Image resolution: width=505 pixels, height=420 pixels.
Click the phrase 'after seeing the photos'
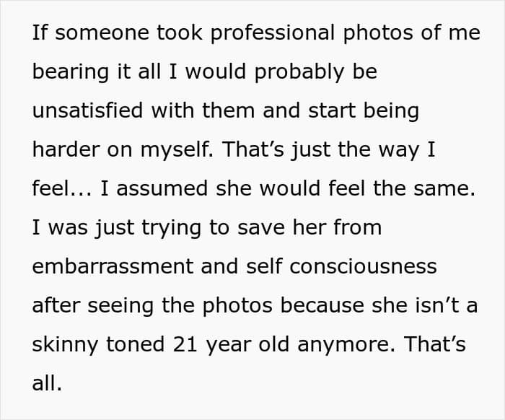pyautogui.click(x=152, y=306)
